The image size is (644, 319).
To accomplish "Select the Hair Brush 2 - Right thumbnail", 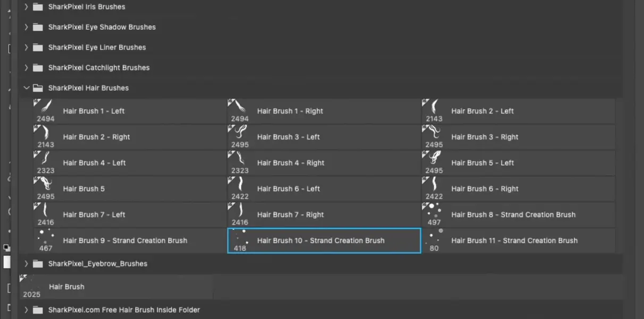I will click(46, 137).
